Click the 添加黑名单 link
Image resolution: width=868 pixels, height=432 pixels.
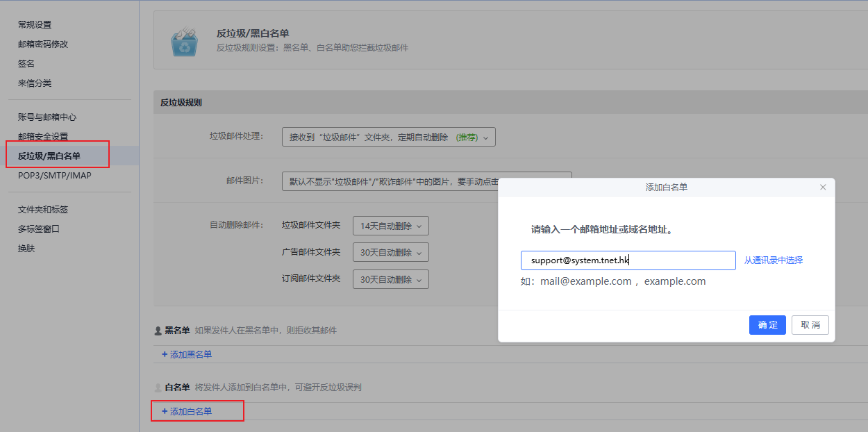[x=187, y=354]
